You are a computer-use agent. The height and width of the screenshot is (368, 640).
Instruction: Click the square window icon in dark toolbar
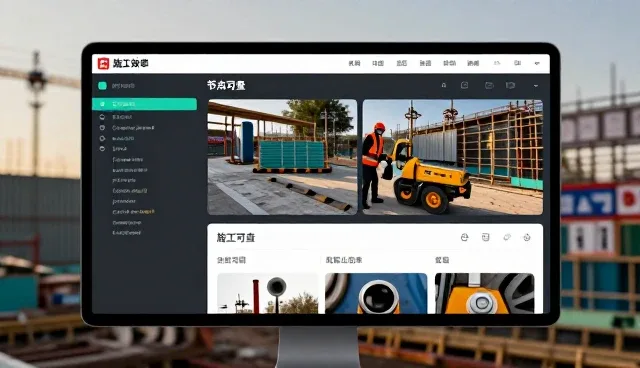(464, 85)
